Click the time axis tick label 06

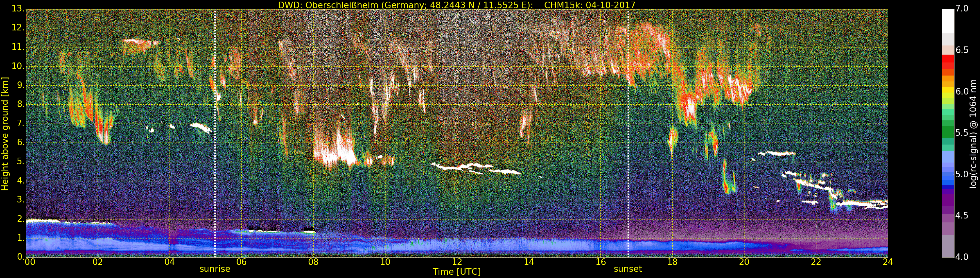pyautogui.click(x=242, y=262)
